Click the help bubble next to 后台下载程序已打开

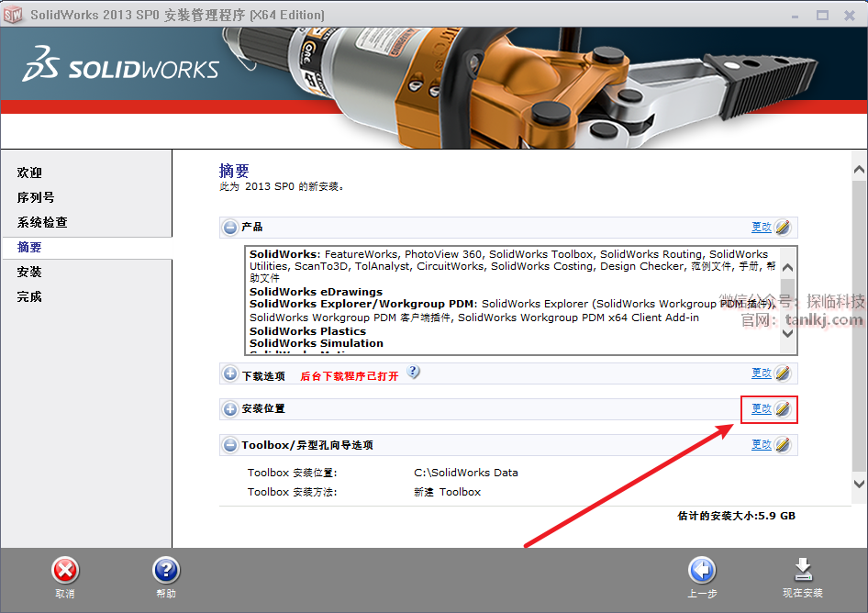(414, 373)
